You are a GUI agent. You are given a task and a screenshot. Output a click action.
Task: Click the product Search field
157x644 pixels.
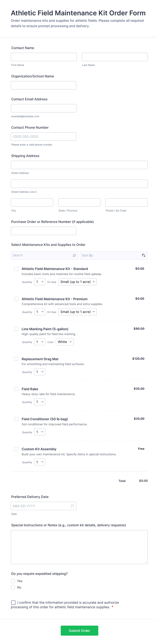(41, 255)
